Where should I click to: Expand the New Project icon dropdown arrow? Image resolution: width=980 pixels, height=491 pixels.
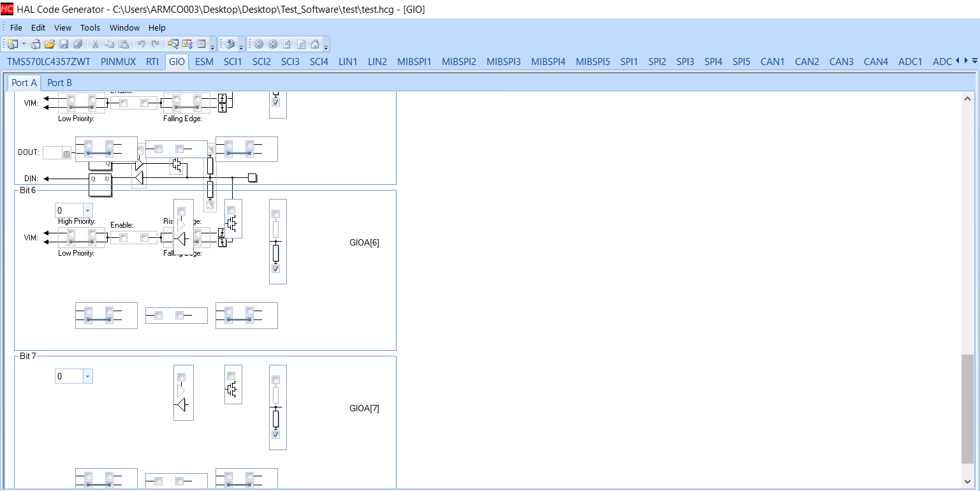tap(24, 44)
